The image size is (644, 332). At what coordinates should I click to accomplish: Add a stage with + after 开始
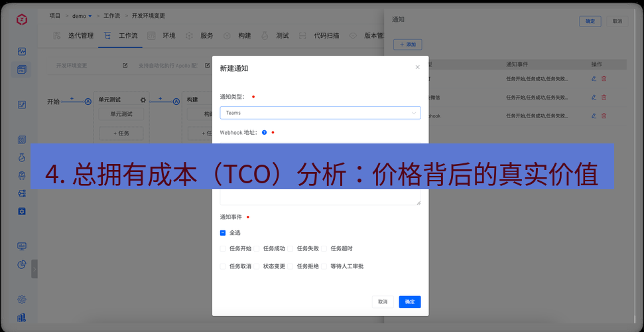72,99
